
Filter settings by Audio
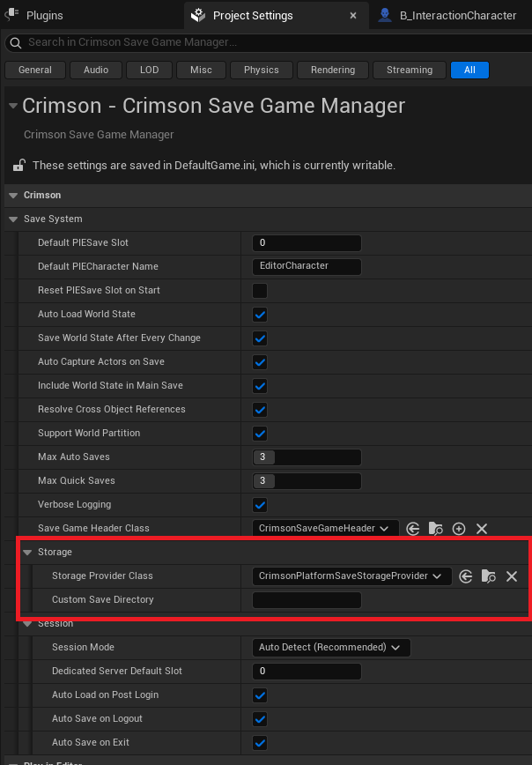coord(96,70)
